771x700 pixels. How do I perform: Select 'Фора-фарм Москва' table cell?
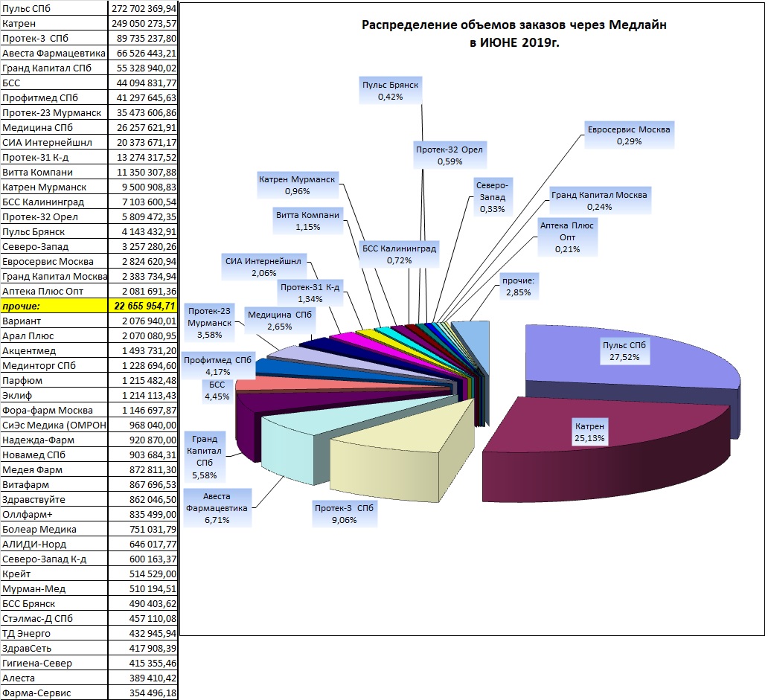[x=54, y=410]
